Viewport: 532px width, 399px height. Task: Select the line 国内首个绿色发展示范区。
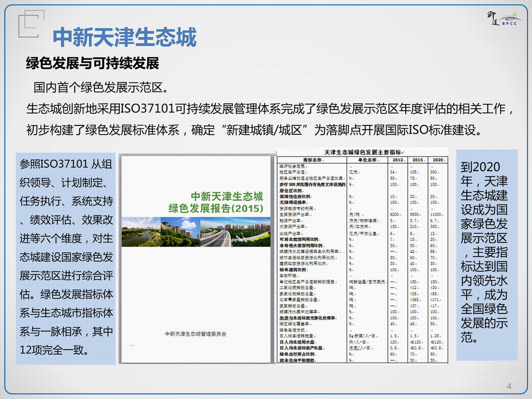point(101,88)
